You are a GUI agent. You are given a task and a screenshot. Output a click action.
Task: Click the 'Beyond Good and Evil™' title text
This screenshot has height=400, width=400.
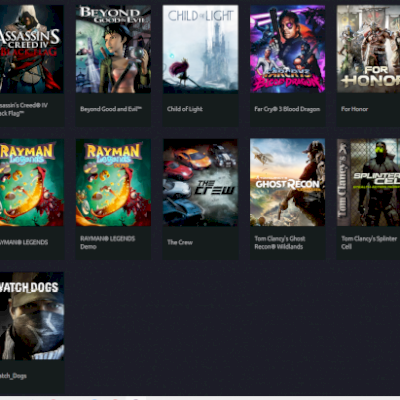pos(111,109)
